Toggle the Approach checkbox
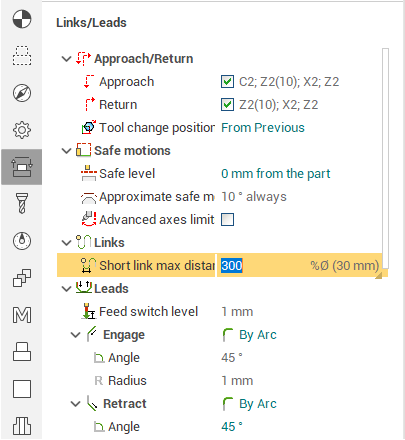The height and width of the screenshot is (440, 405). [227, 82]
